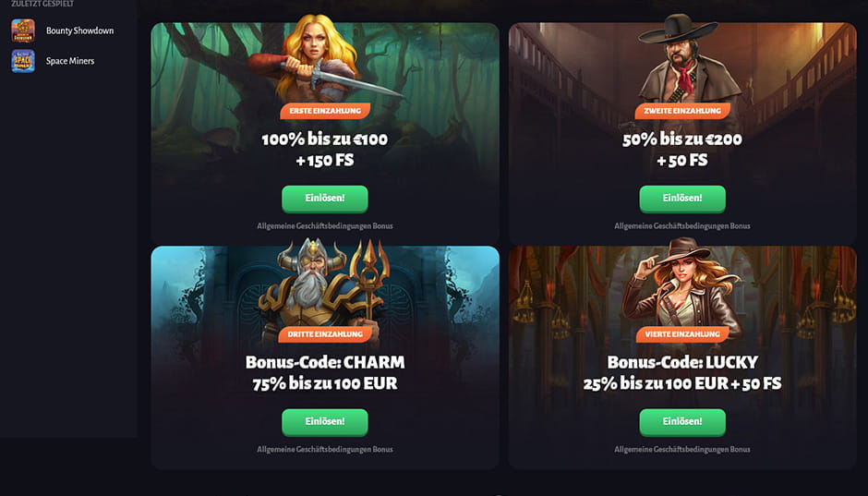This screenshot has height=496, width=868.
Task: Select Space Miners from recently played
Action: [x=70, y=61]
